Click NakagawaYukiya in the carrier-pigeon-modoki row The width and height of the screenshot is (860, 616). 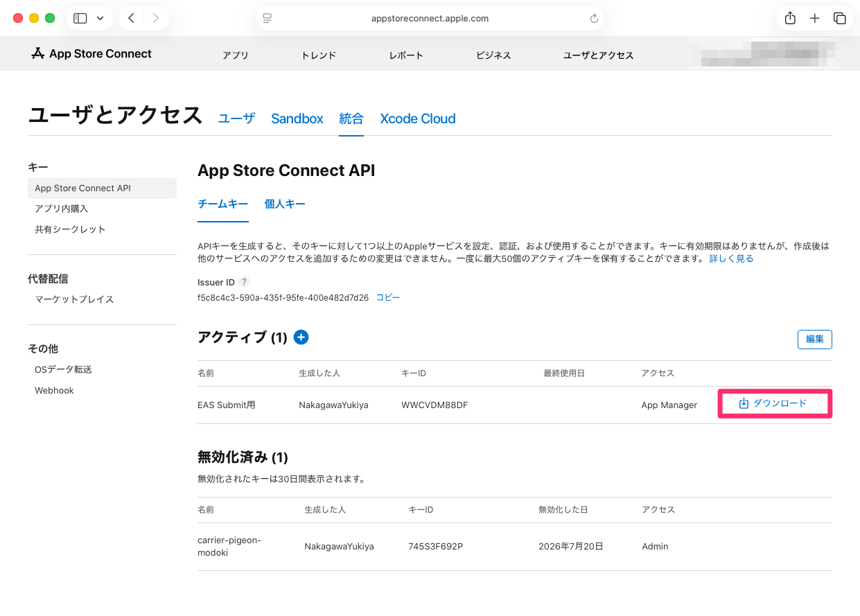click(339, 546)
